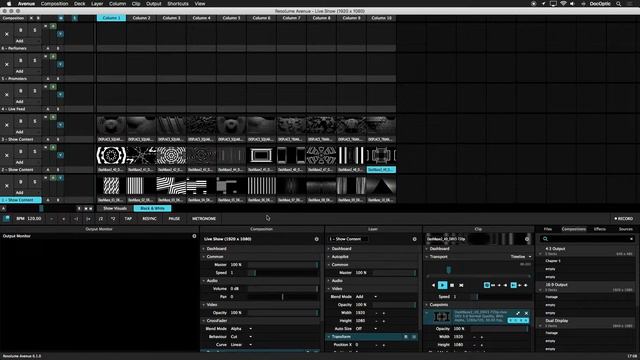Viewport: 640px width, 360px height.
Task: Toggle Solo S on 6 - Performers layer
Action: pyautogui.click(x=35, y=30)
